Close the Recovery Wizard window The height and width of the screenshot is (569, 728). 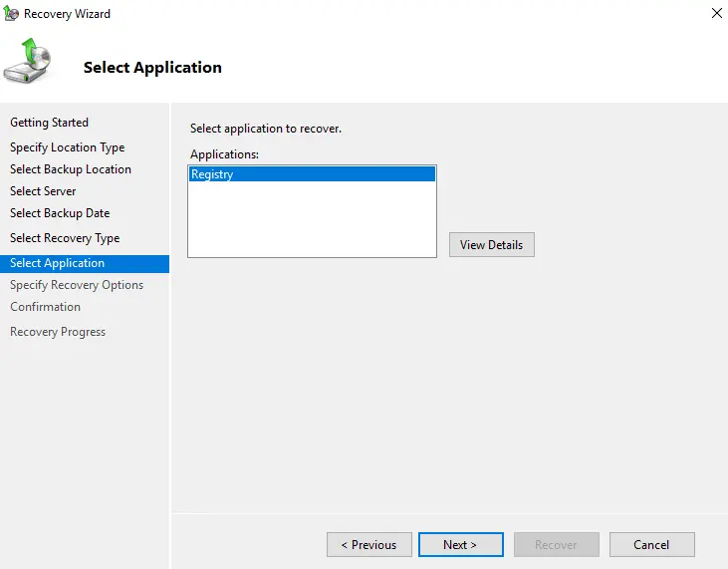pos(714,14)
